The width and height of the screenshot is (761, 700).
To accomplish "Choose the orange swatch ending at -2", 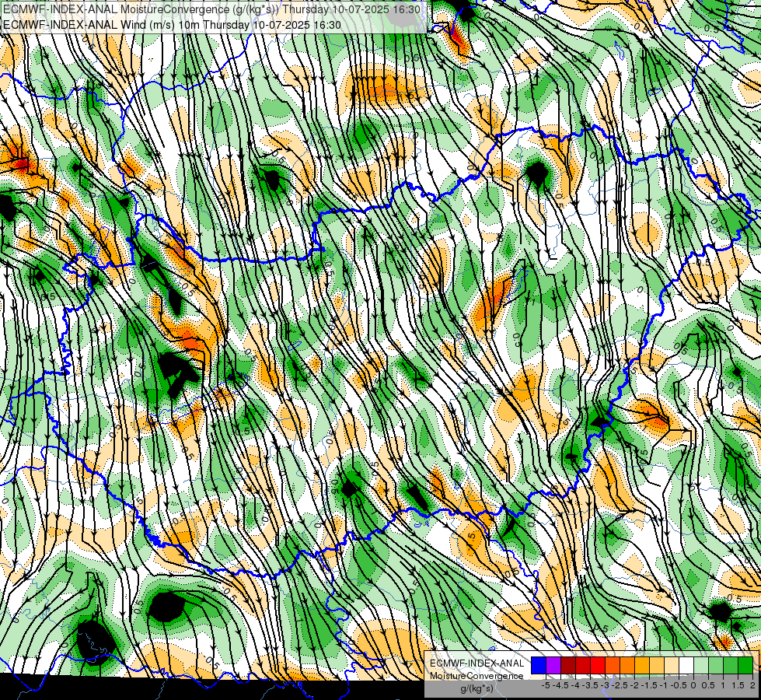I will point(627,666).
